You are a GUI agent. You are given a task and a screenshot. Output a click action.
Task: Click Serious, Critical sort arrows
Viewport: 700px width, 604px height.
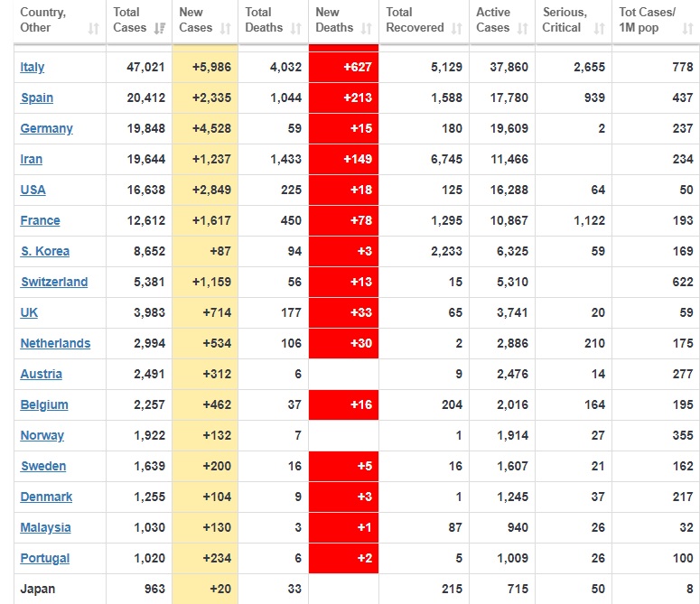coord(599,29)
